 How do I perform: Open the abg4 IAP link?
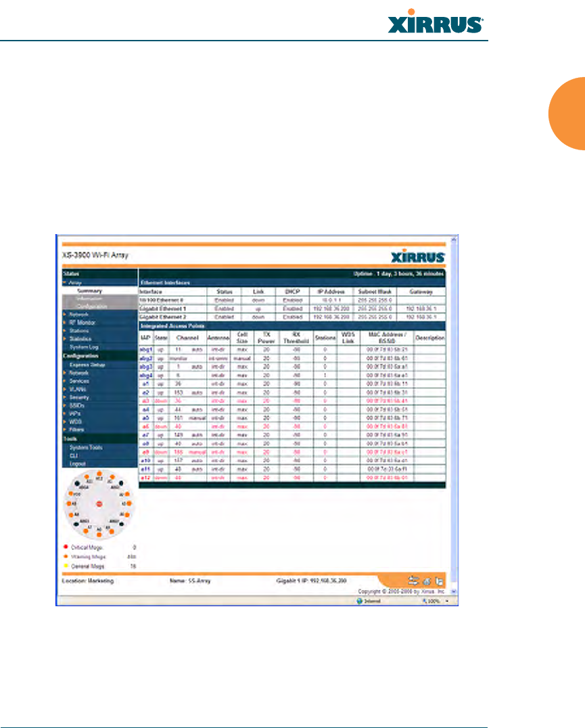coord(145,376)
